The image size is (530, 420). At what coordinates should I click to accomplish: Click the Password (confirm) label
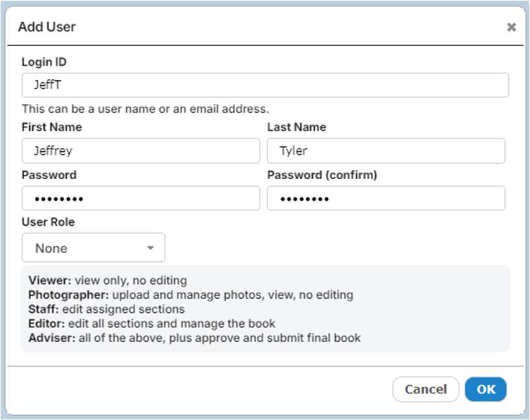pos(322,175)
